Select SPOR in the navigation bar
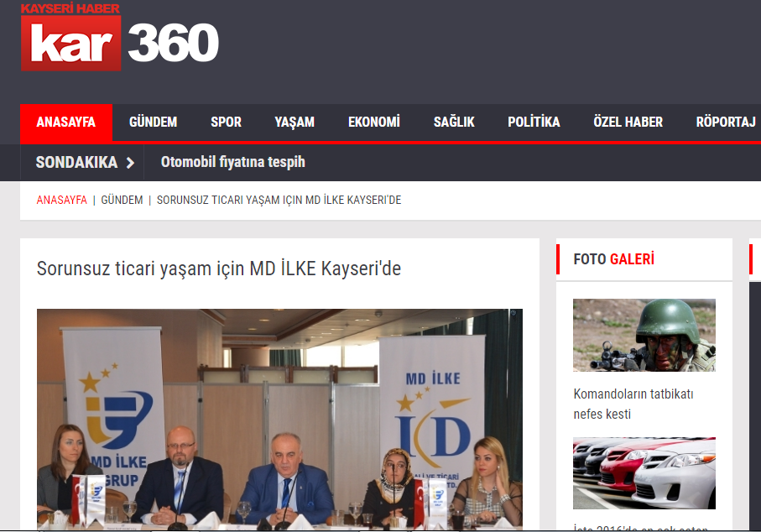The image size is (761, 532). pyautogui.click(x=226, y=123)
